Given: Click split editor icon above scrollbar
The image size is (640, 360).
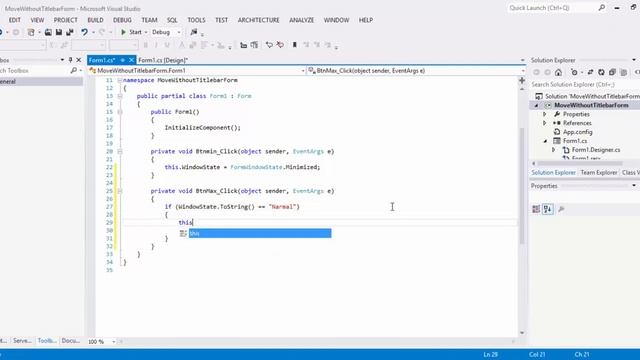Looking at the screenshot, I should tap(522, 80).
